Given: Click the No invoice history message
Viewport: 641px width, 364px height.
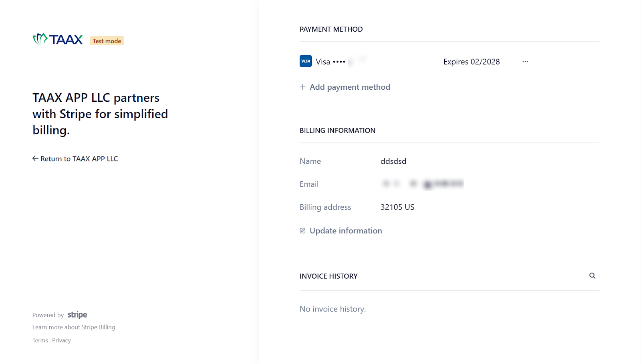Looking at the screenshot, I should point(333,309).
